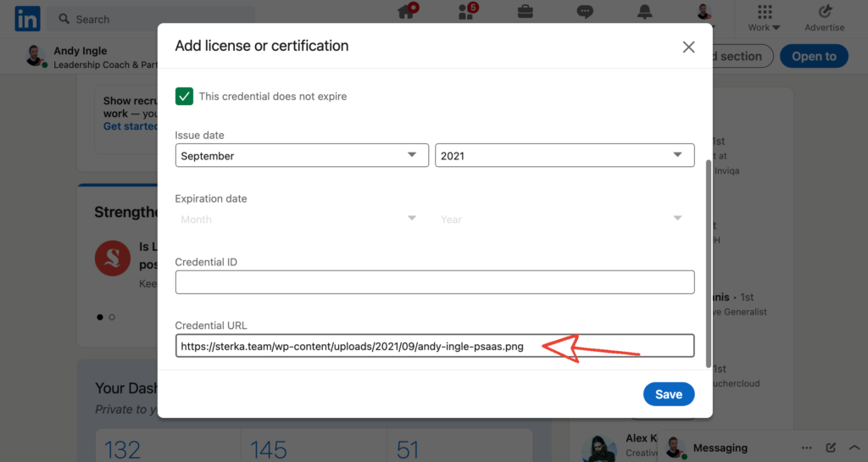Screen dimensions: 868x462
Task: Compose a new message icon
Action: point(831,448)
